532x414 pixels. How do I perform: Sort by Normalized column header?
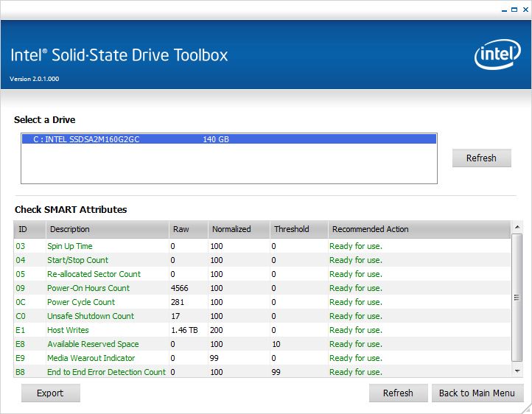point(239,229)
